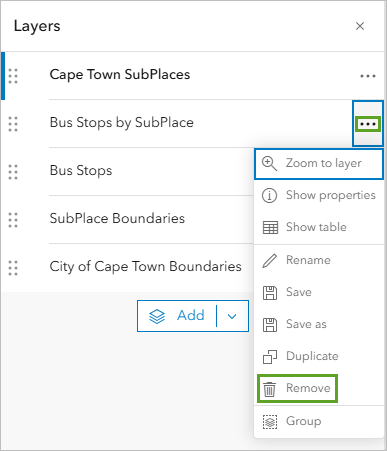Click the Zoom to layer magnifier icon

pos(269,164)
